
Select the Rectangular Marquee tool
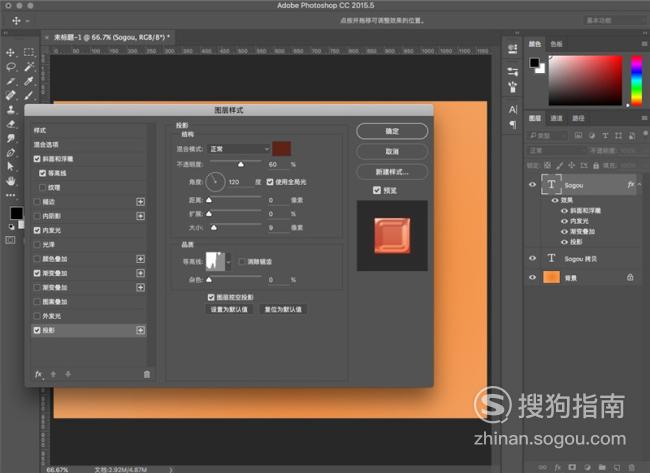[29, 52]
